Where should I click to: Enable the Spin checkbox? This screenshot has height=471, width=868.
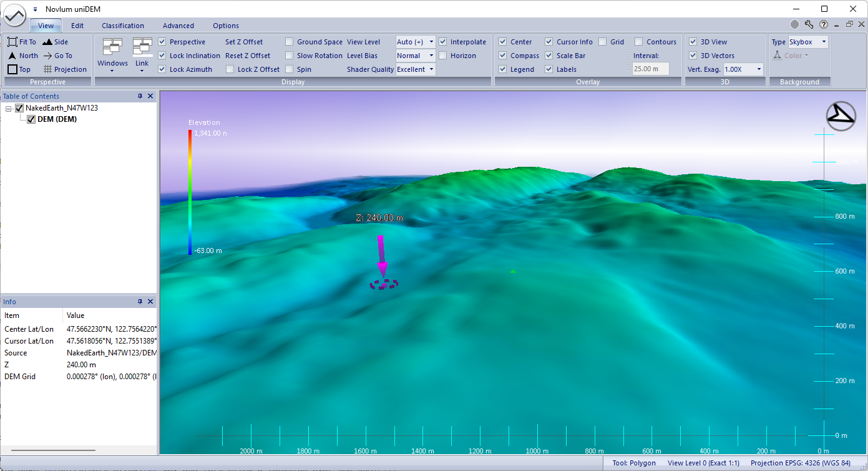pyautogui.click(x=290, y=69)
